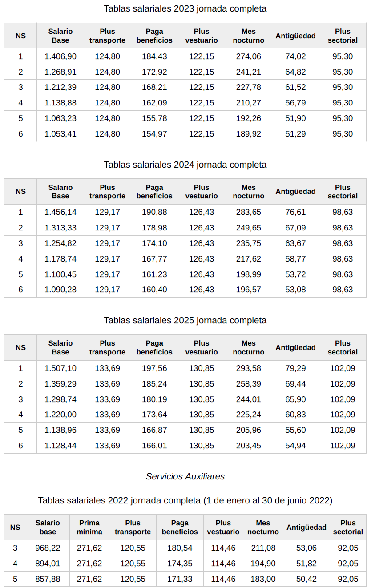Click the 'Tablas salariales 2023 jornada completa' title
This screenshot has width=371, height=588.
point(185,8)
